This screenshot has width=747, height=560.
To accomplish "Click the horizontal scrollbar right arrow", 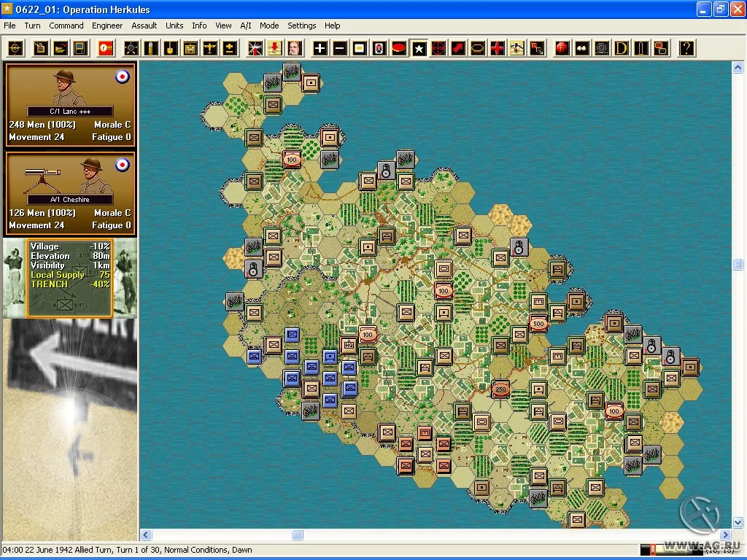I will pos(725,534).
